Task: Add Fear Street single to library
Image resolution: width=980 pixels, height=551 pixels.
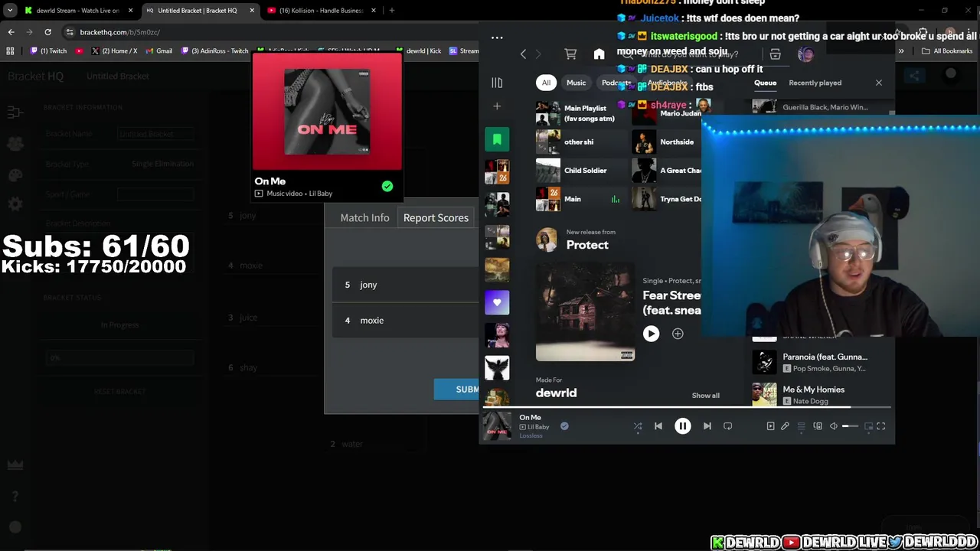Action: pos(678,334)
